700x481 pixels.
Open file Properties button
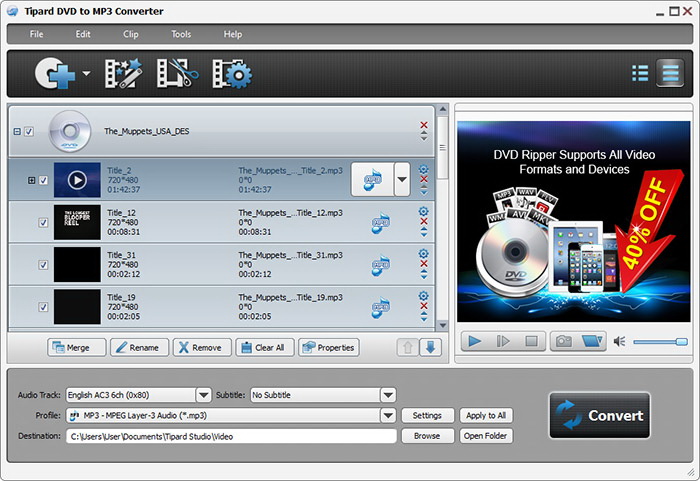click(x=329, y=347)
